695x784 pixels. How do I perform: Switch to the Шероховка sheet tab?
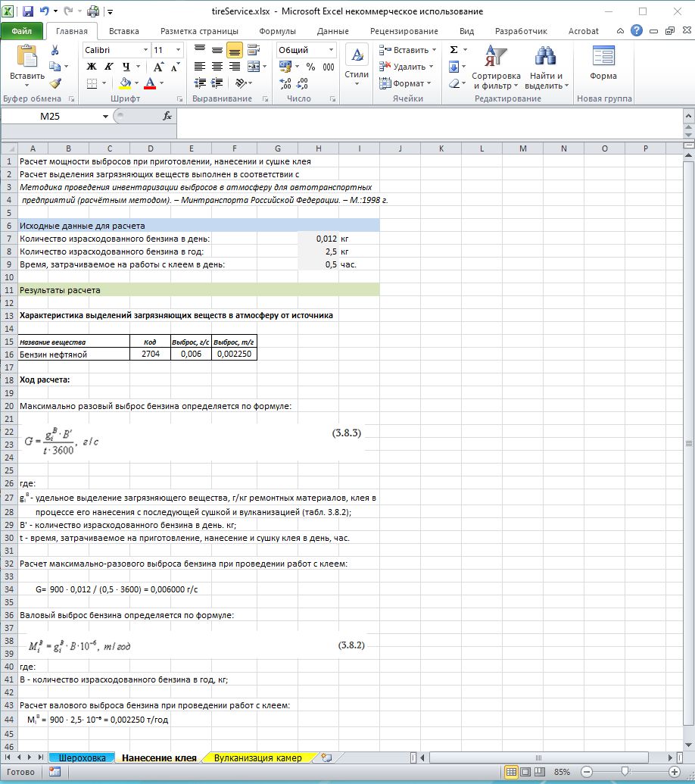click(82, 757)
